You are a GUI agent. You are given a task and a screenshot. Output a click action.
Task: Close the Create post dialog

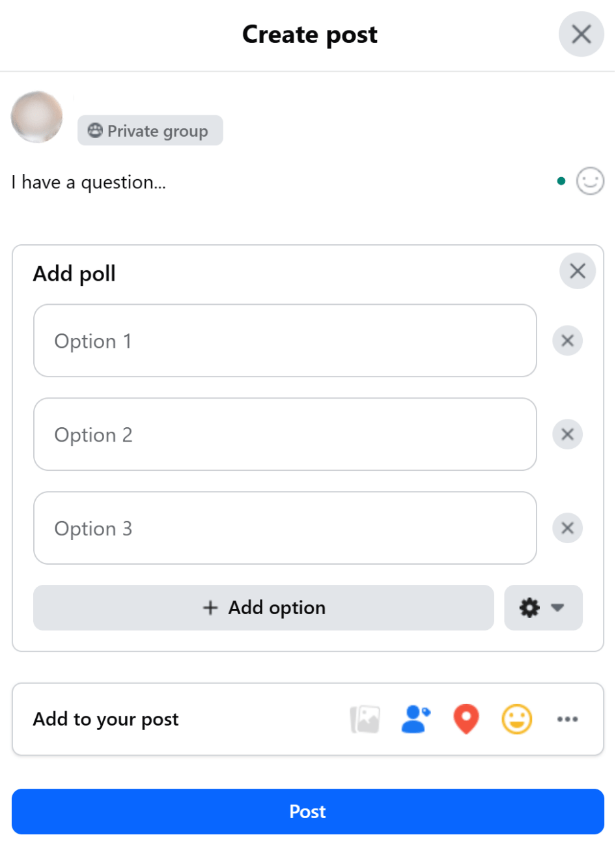coord(581,35)
